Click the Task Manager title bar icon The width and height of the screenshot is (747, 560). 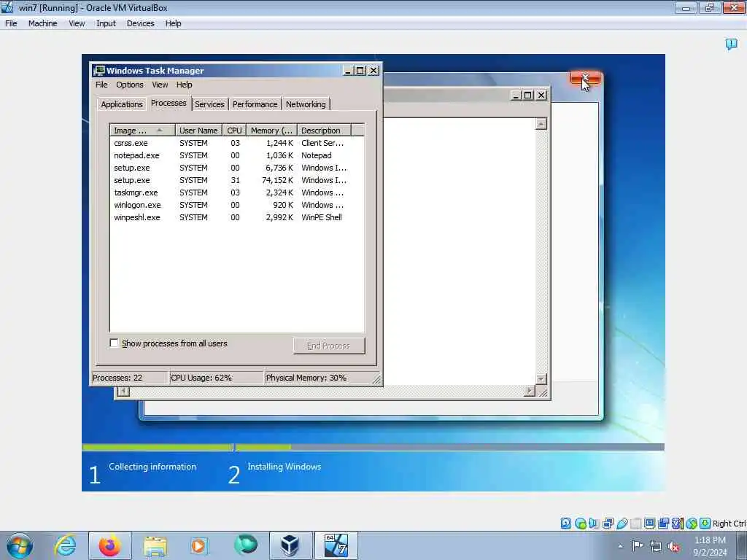[98, 71]
